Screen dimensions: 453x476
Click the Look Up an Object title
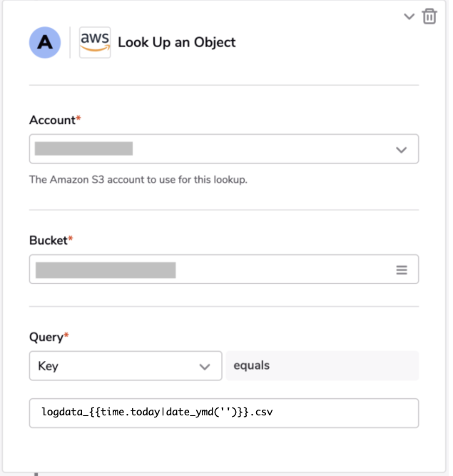[x=177, y=43]
